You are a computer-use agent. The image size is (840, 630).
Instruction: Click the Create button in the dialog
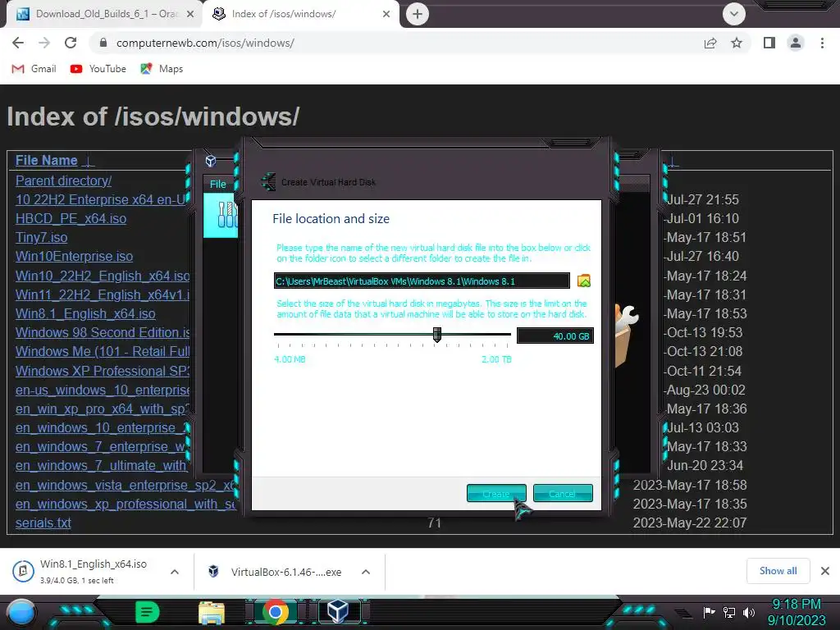coord(496,493)
